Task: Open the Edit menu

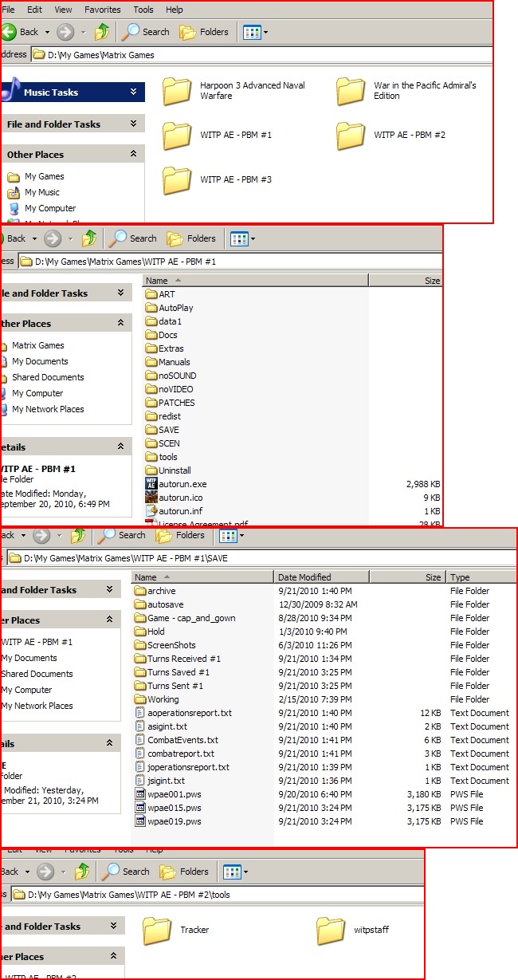Action: pyautogui.click(x=35, y=10)
